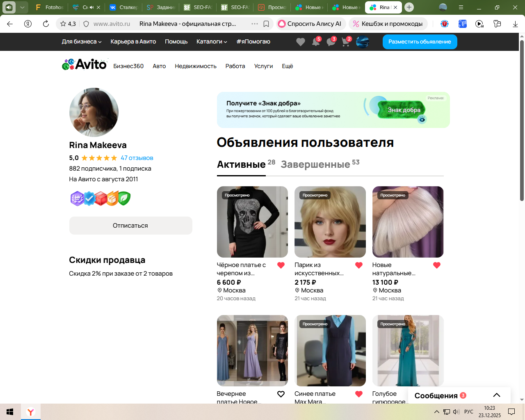
Task: Open the Услуги category
Action: [263, 66]
